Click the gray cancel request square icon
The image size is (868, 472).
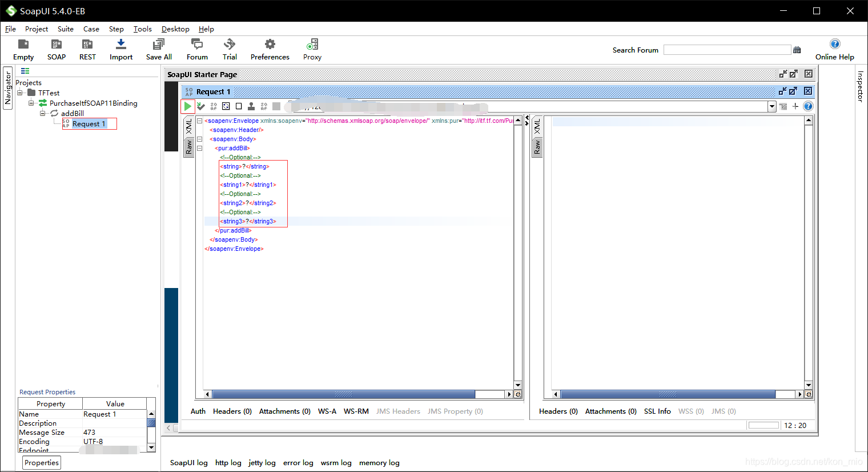coord(276,106)
